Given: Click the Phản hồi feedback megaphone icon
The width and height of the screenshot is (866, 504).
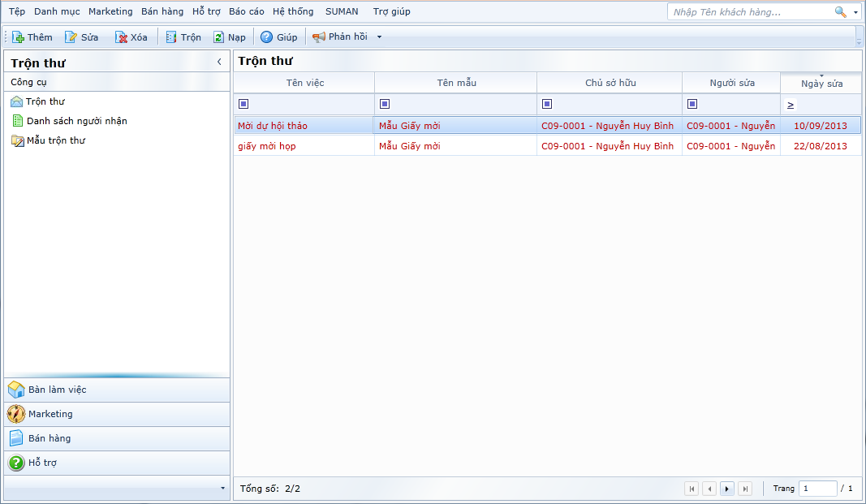Looking at the screenshot, I should [319, 37].
